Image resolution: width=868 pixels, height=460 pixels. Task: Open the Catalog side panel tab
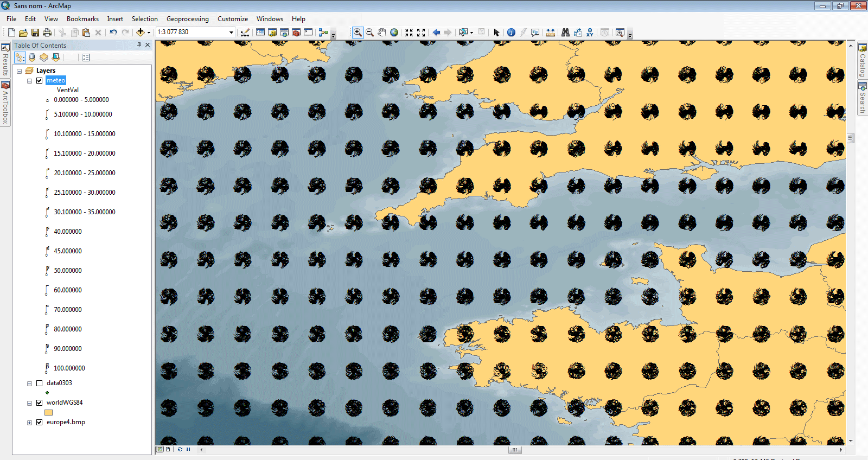862,61
